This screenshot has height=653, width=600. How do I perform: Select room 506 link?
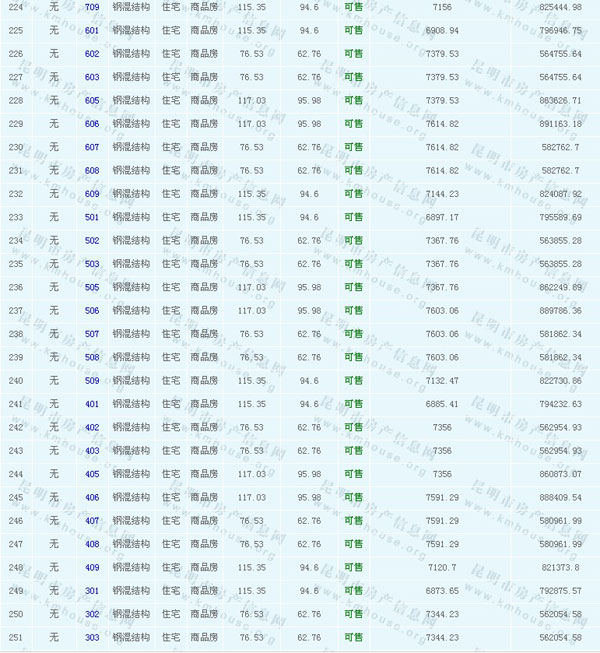coord(92,310)
